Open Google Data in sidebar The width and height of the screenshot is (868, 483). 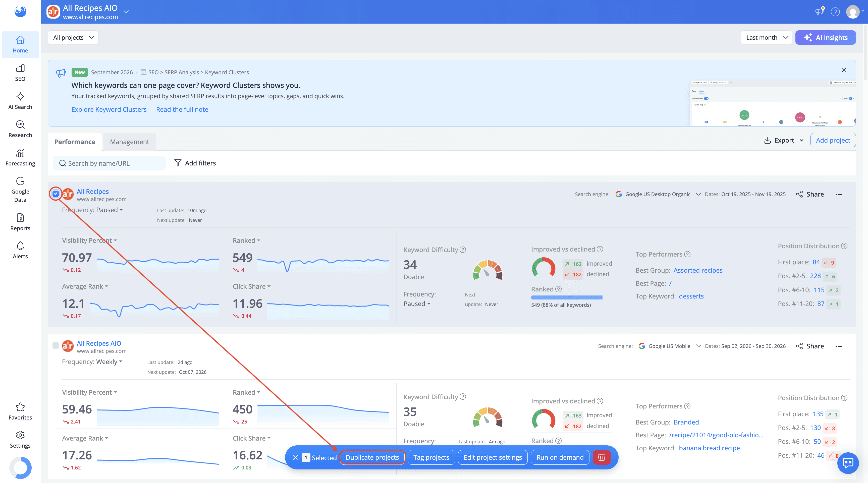click(20, 190)
